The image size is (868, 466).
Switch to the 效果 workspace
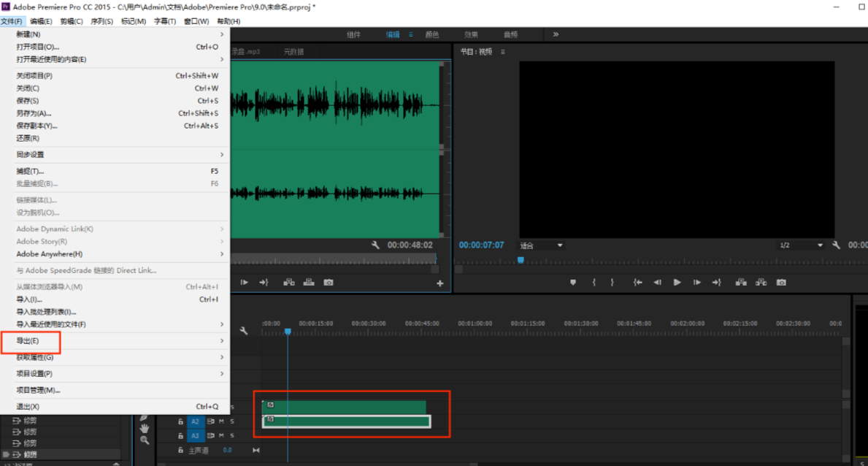coord(471,34)
